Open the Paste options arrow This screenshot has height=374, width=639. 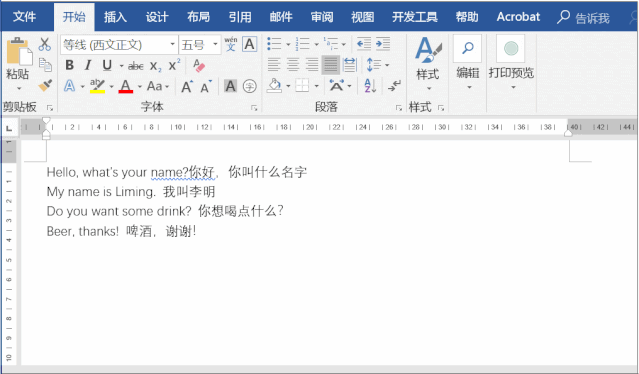19,88
